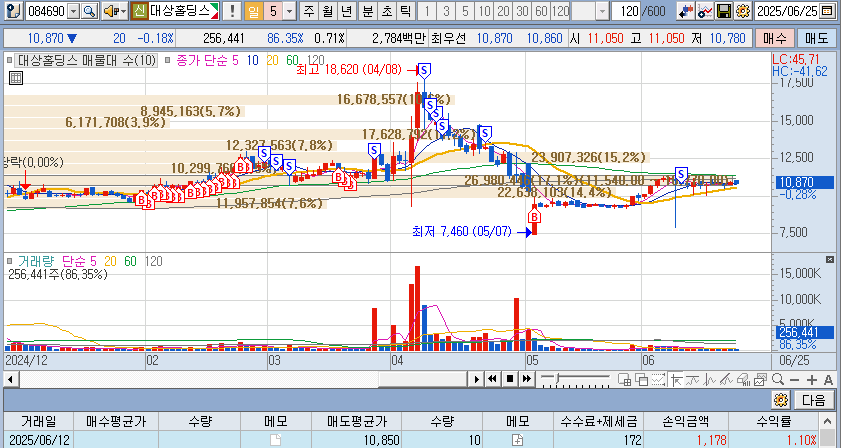Click the stock code field 084690
841x448 pixels.
(46, 10)
